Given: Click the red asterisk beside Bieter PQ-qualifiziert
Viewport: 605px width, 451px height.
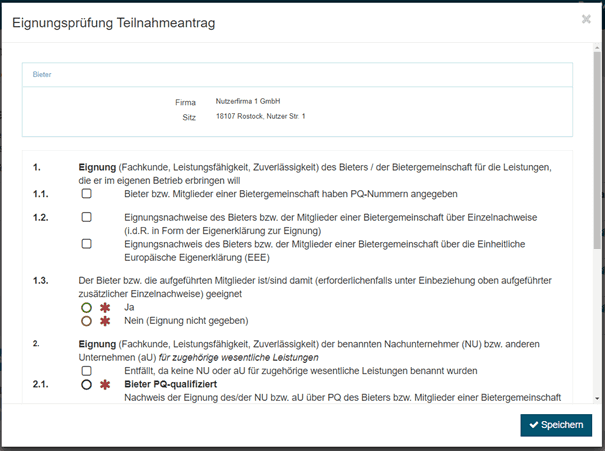Looking at the screenshot, I should (105, 384).
